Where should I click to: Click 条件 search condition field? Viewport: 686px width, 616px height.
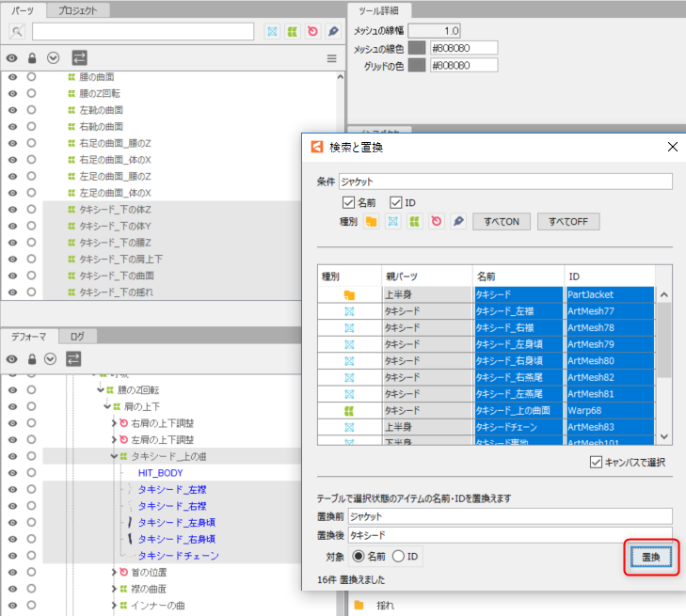click(x=505, y=182)
